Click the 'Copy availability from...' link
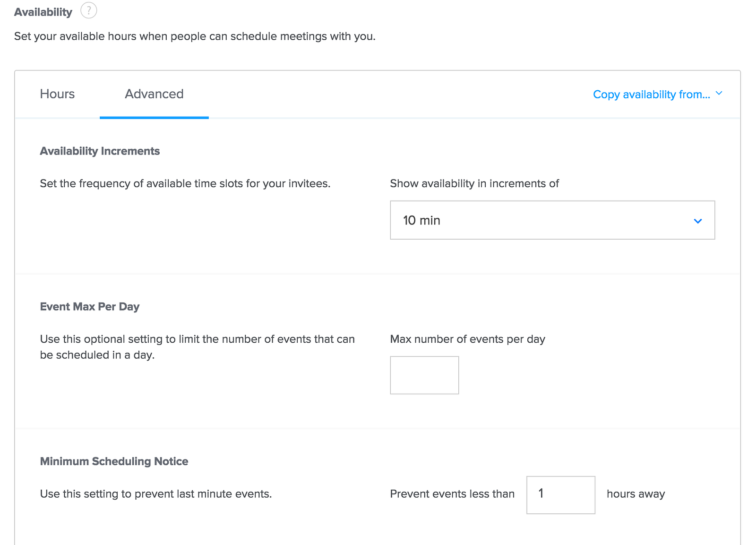This screenshot has height=545, width=756. click(651, 95)
